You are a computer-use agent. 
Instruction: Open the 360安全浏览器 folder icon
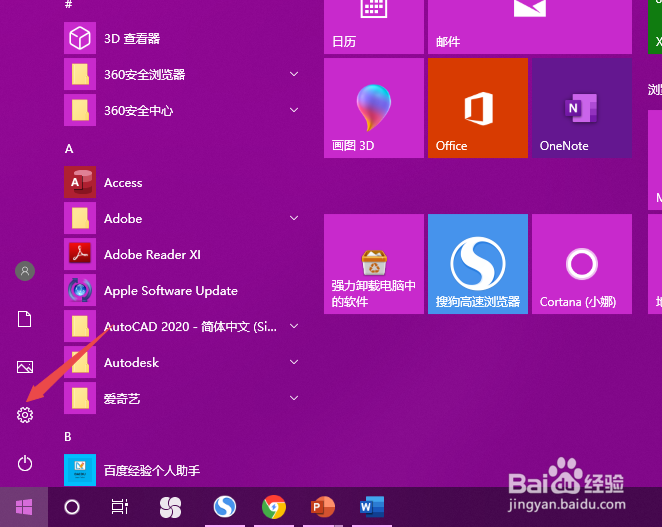[80, 74]
